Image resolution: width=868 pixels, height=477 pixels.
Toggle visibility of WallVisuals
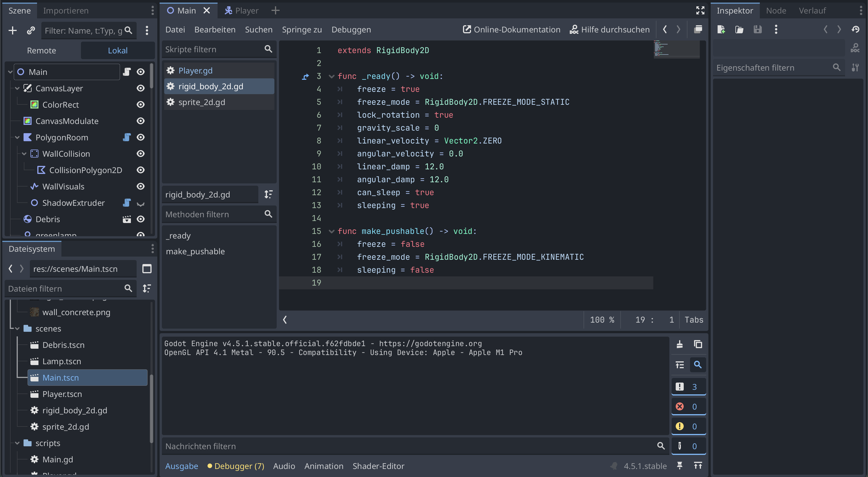tap(141, 186)
